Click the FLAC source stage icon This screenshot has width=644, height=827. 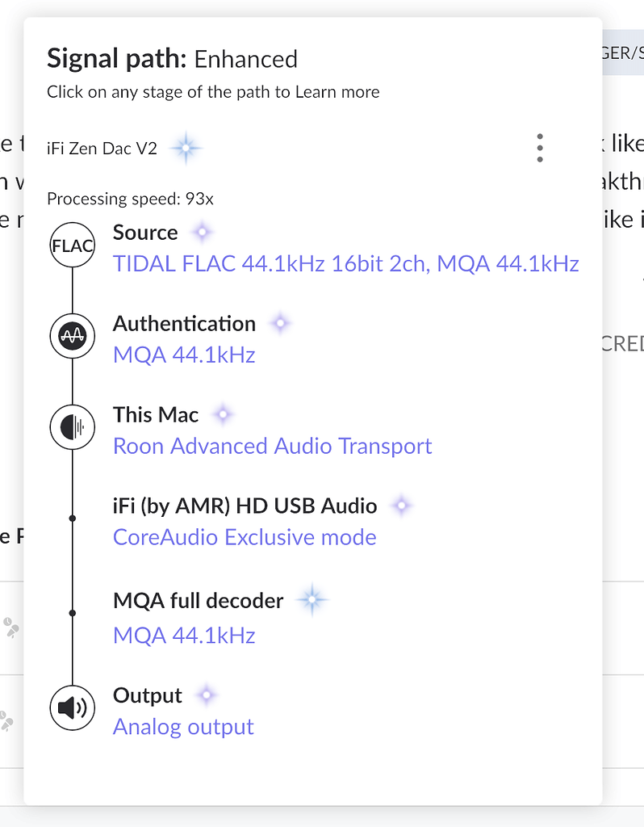(x=72, y=245)
